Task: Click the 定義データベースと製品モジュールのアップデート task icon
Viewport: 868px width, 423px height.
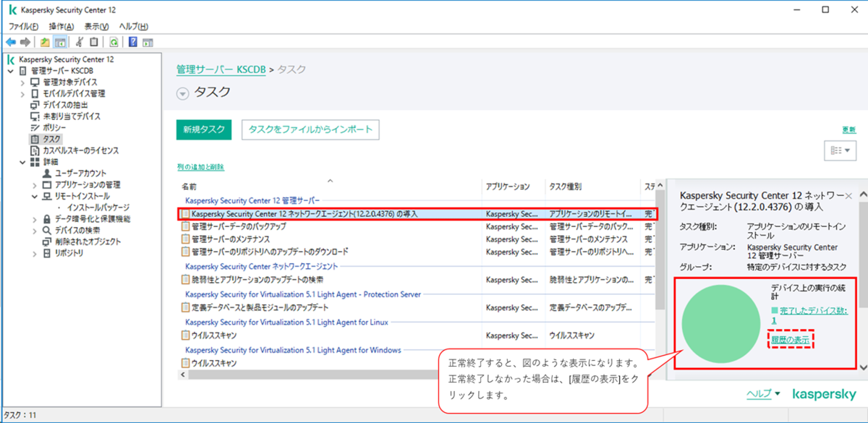Action: pos(185,307)
